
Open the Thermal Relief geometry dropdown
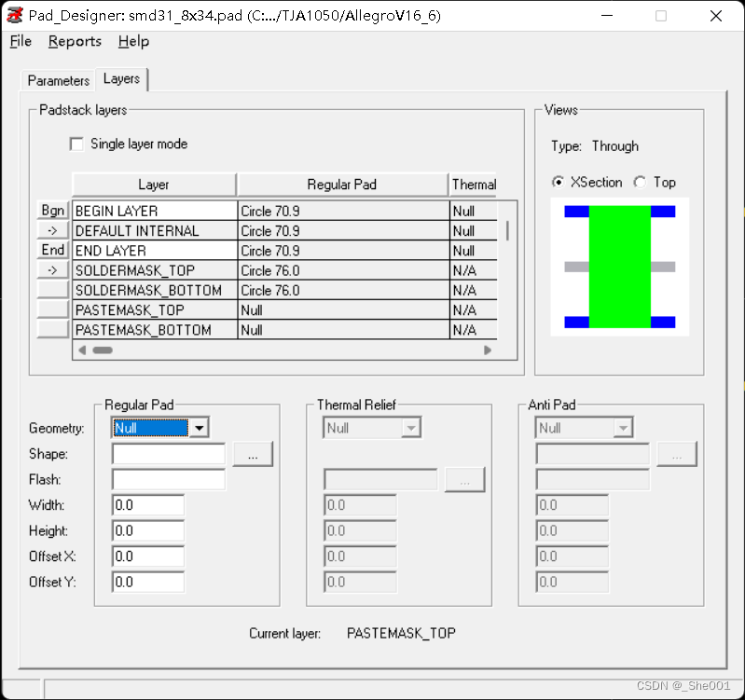click(x=410, y=428)
